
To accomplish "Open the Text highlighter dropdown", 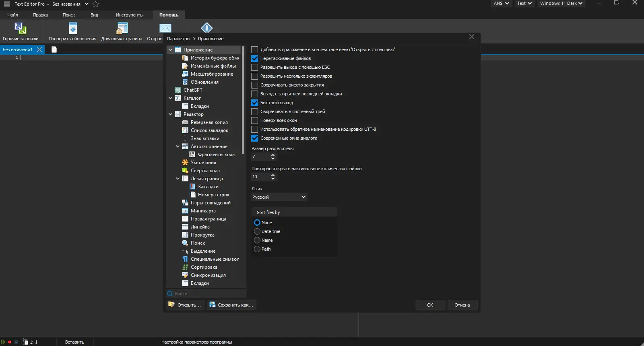I will tap(524, 3).
